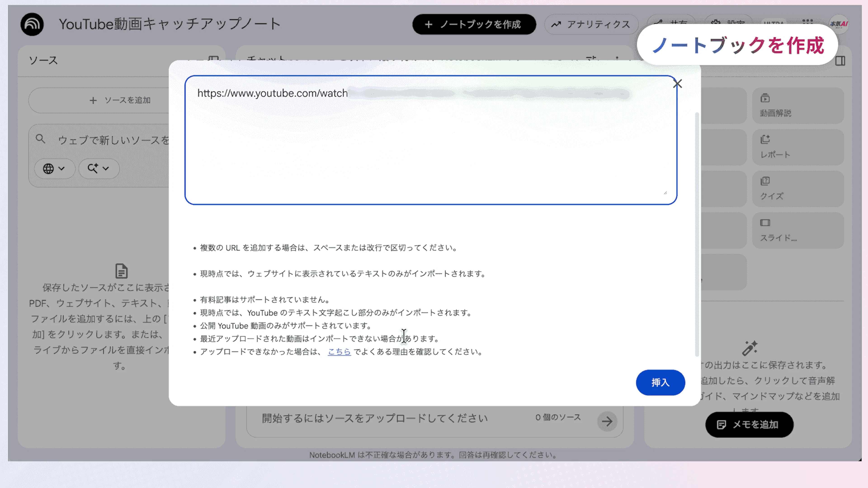Click the ノートブックを作成 button

(x=474, y=24)
